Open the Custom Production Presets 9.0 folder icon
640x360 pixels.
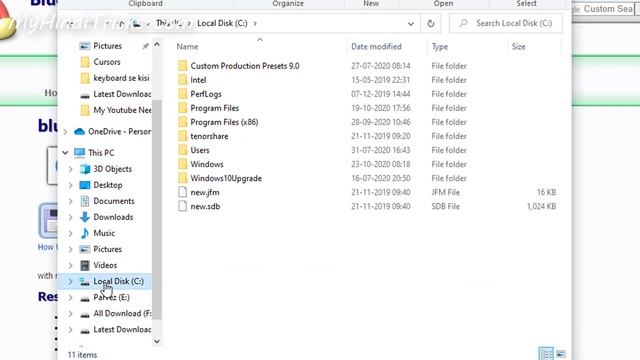[182, 66]
